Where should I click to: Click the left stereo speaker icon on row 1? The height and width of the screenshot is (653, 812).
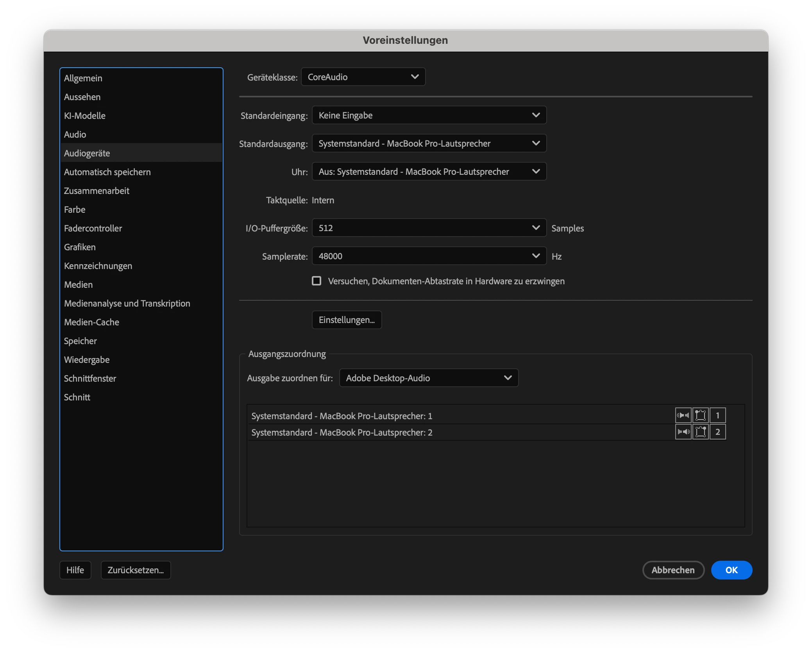click(683, 416)
